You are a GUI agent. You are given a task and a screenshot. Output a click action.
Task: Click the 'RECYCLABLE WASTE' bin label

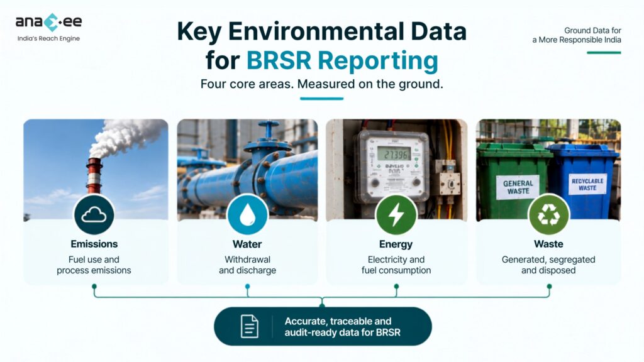pos(587,184)
